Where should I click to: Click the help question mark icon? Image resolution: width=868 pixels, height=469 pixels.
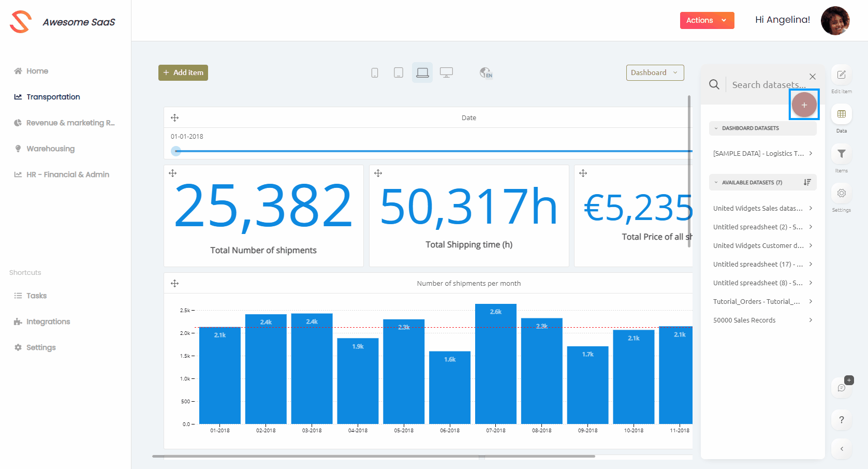(x=841, y=420)
